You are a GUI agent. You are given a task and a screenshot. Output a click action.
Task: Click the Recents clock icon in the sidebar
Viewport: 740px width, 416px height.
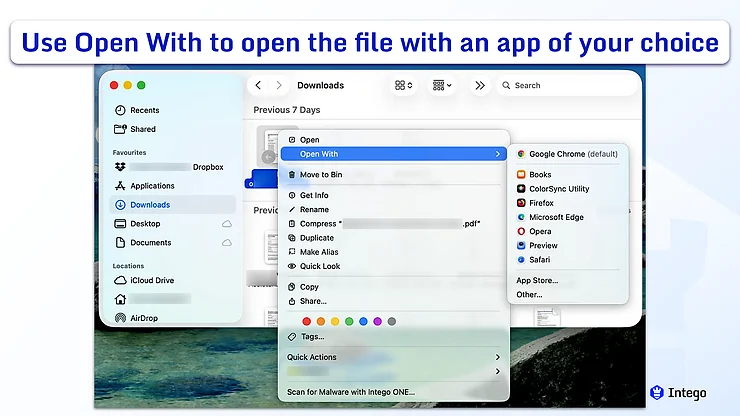pos(120,110)
